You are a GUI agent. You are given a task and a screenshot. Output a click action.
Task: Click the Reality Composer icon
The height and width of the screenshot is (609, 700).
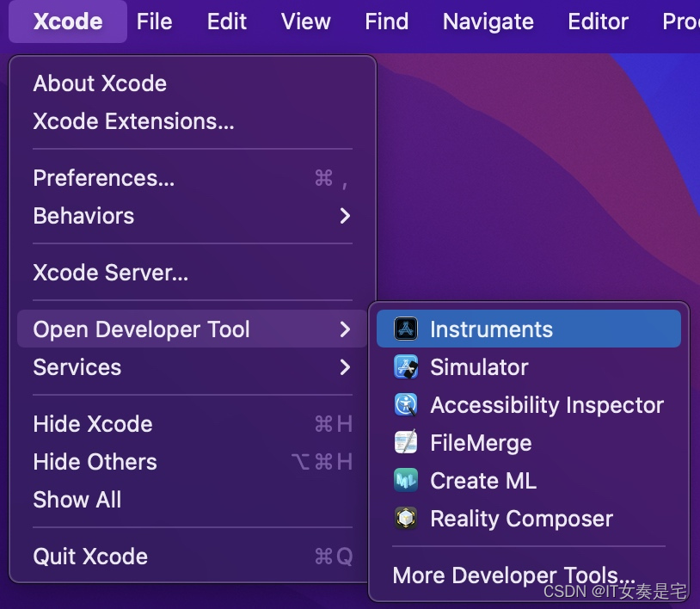pos(406,519)
